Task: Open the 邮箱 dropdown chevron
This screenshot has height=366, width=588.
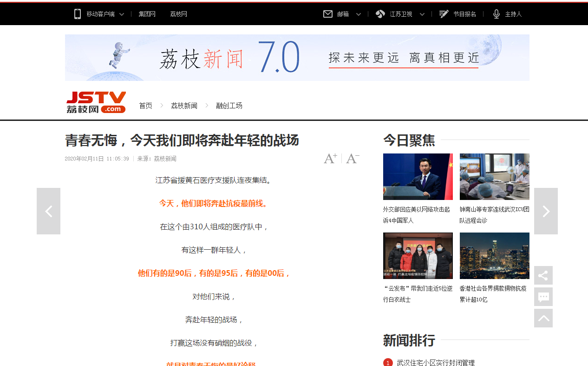Action: [358, 14]
